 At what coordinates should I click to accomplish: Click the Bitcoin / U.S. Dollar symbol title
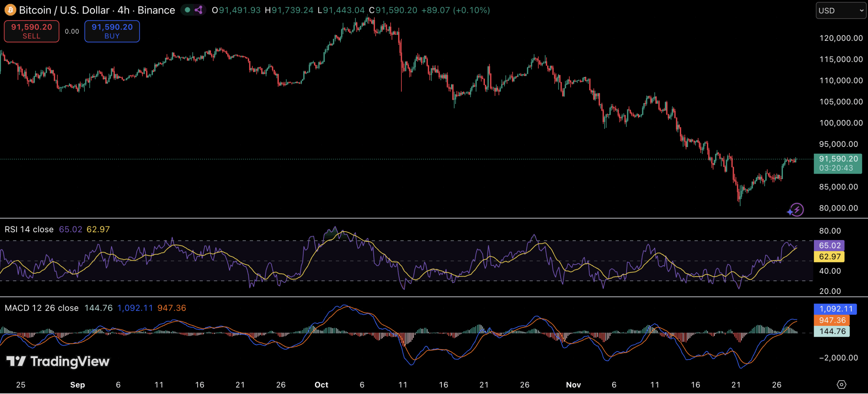64,10
